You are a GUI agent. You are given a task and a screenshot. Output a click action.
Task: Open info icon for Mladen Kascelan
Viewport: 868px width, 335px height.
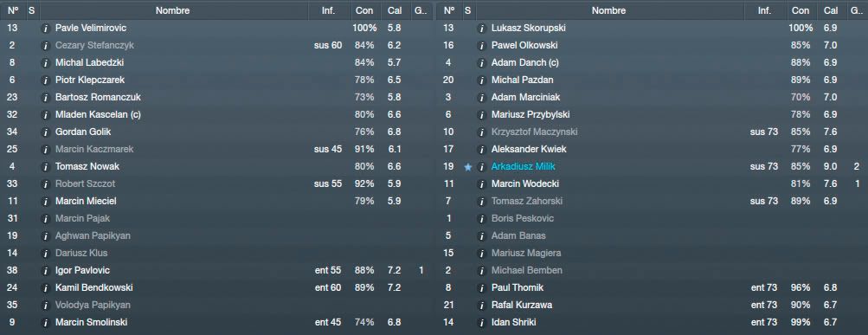click(x=46, y=114)
